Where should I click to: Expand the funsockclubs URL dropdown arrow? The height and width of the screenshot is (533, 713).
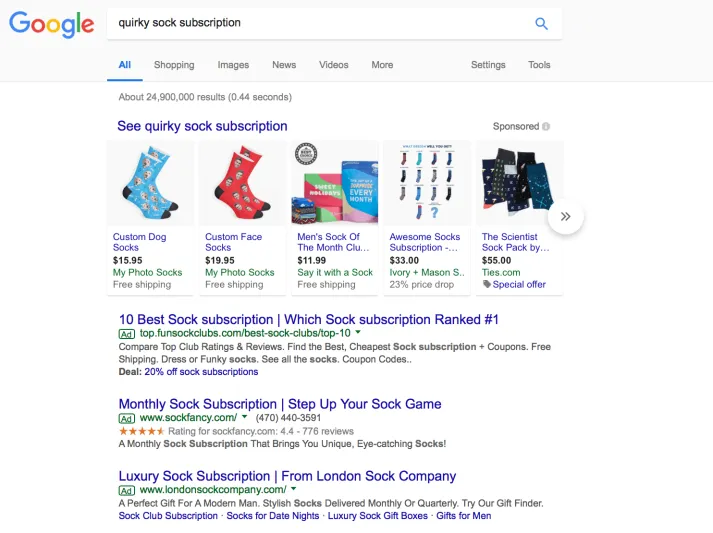[x=358, y=332]
